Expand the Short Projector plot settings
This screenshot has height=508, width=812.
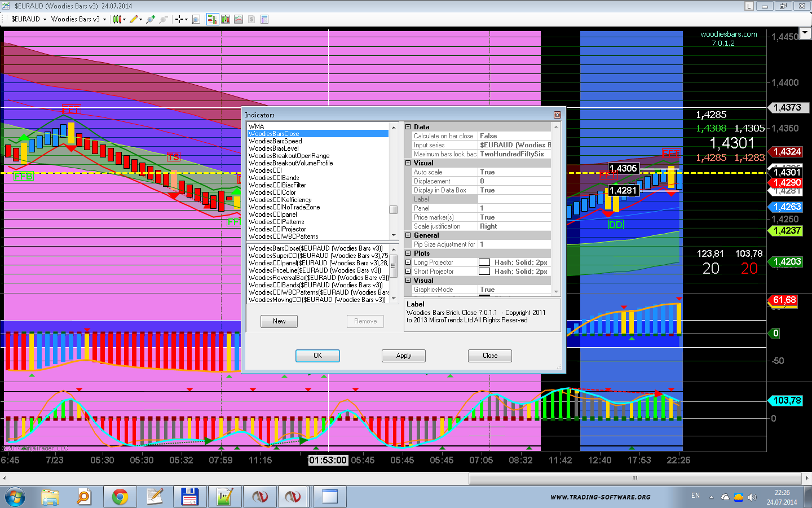[408, 271]
